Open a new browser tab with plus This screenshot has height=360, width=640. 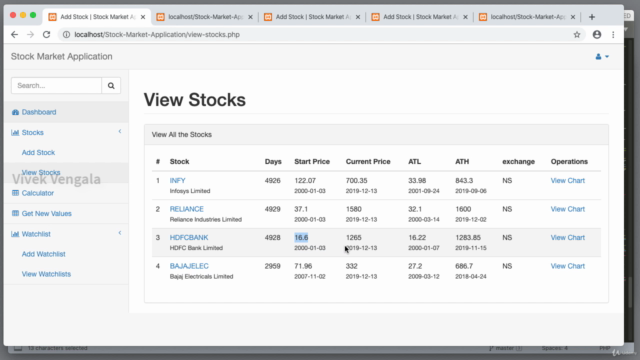(592, 17)
